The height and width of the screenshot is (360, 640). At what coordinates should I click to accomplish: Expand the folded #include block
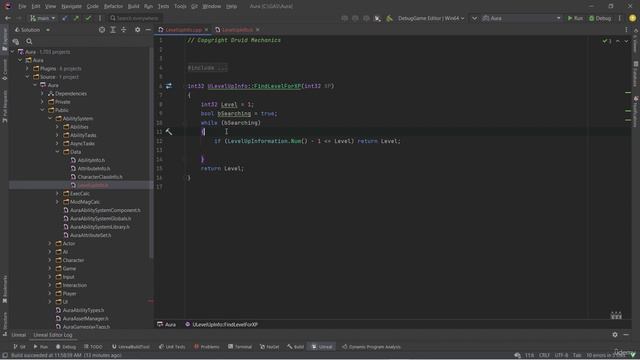[207, 68]
